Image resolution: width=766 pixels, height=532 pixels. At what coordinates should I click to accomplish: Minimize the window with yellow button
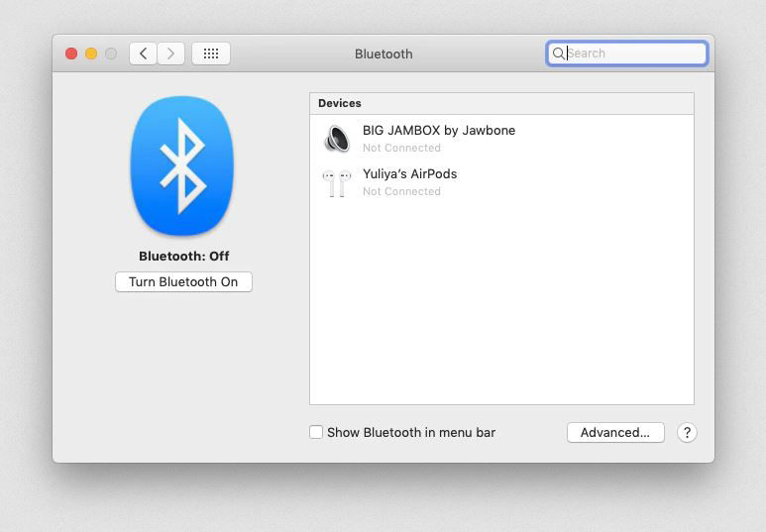coord(91,53)
